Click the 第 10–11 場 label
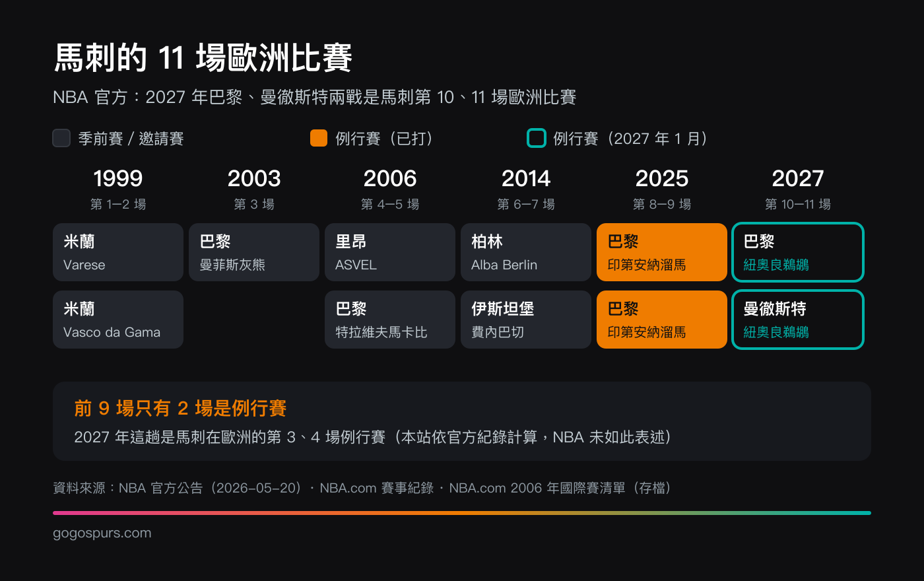Screen dimensions: 924x581 (798, 205)
